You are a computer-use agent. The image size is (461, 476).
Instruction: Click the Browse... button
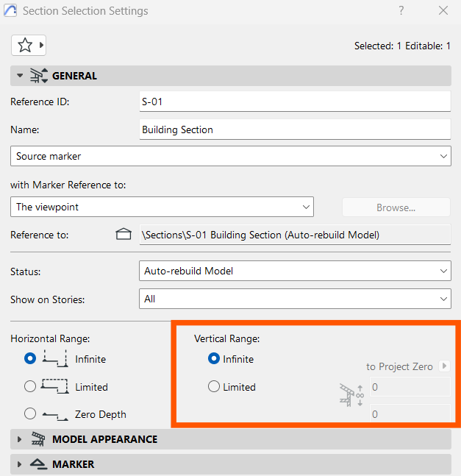pos(396,207)
